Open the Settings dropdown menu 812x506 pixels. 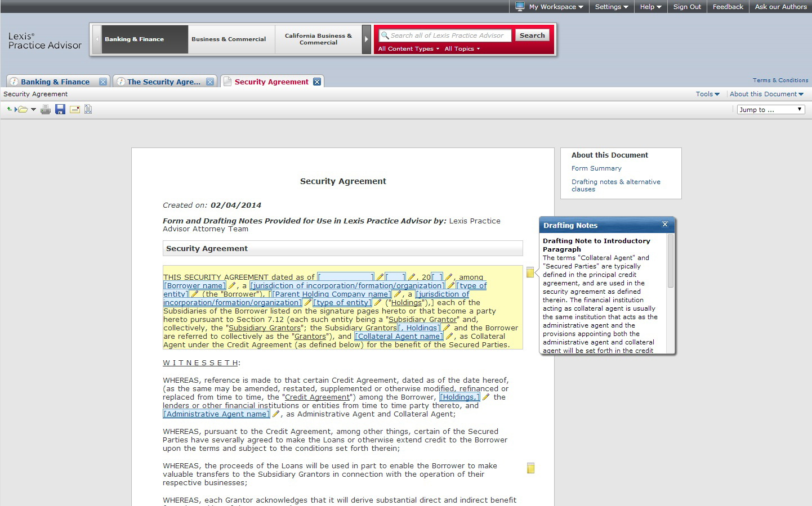click(612, 7)
